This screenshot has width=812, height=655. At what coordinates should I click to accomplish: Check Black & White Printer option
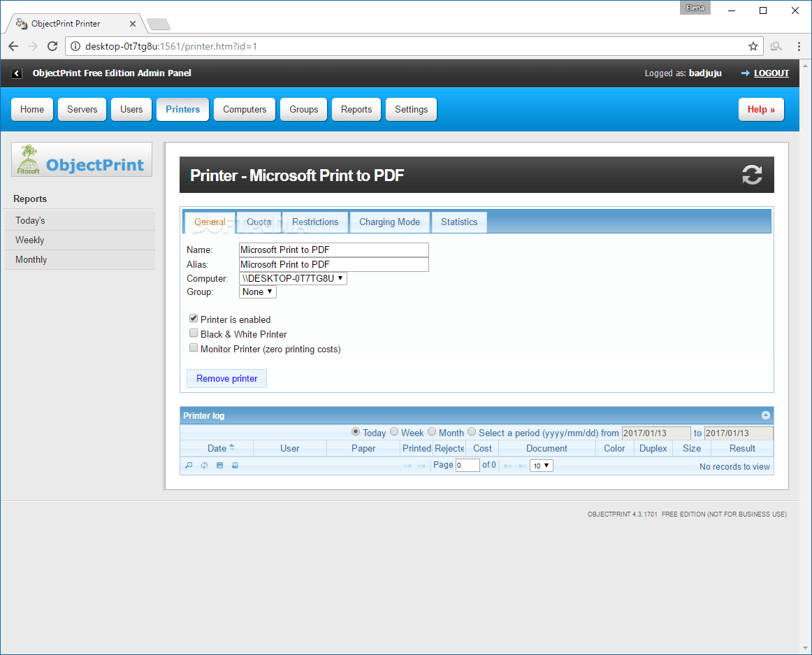tap(194, 333)
